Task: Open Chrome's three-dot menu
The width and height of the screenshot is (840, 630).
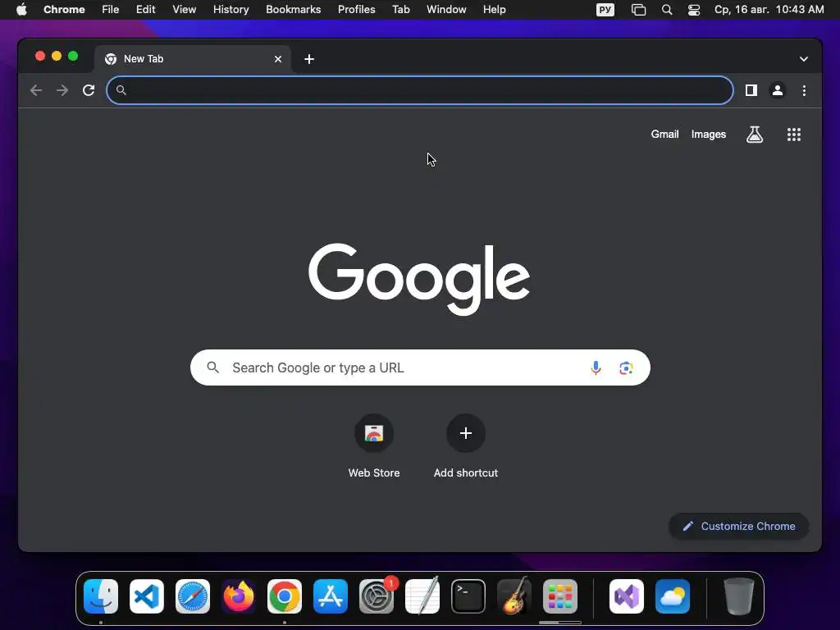Action: [x=804, y=90]
